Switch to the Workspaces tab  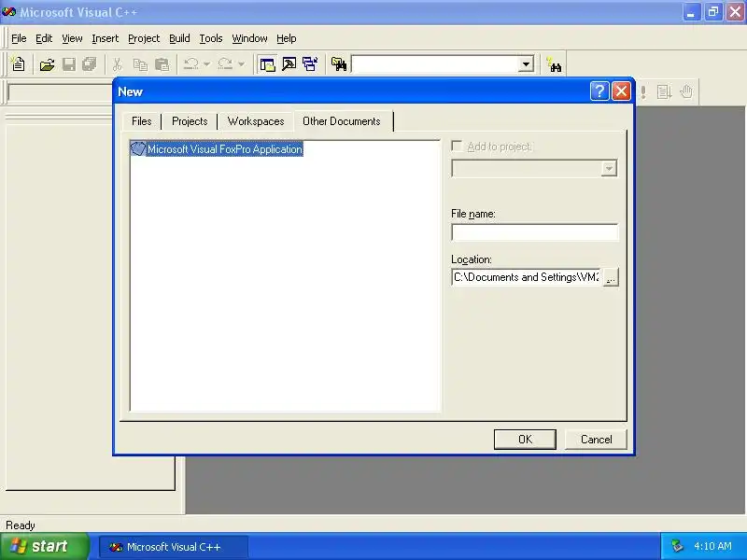pos(256,121)
